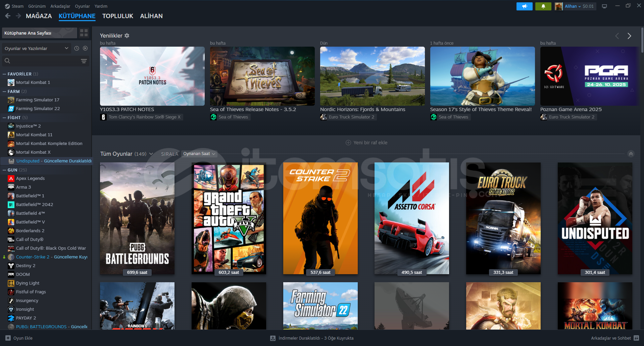Open Grand Theft Auto V game cover
644x346 pixels.
pos(229,218)
